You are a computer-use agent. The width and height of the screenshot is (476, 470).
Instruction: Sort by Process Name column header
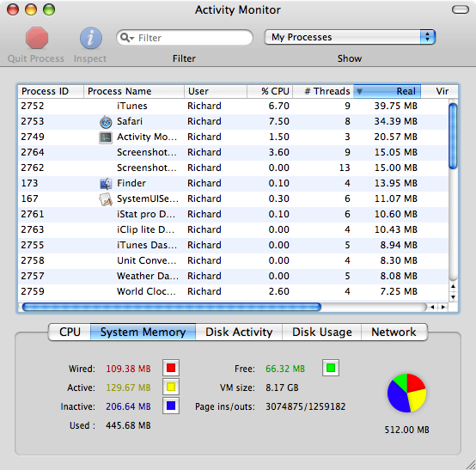(133, 91)
